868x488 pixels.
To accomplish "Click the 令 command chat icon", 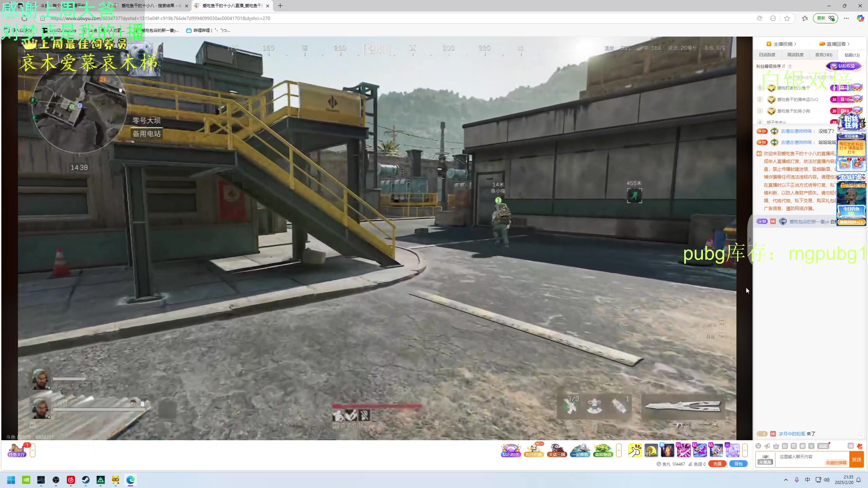I will 811,446.
